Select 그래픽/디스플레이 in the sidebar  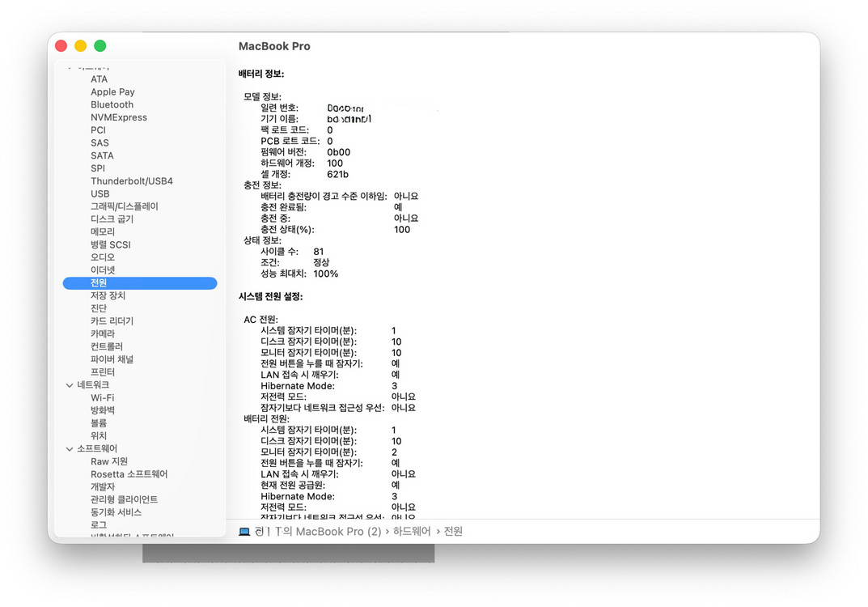124,206
